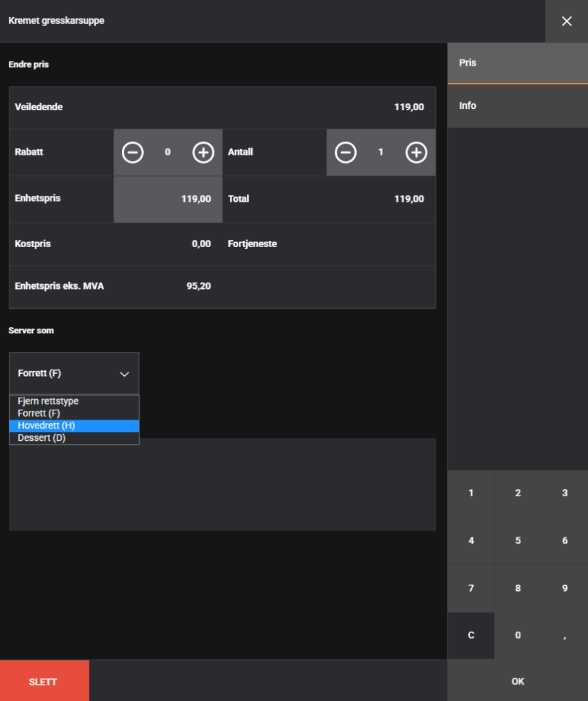588x701 pixels.
Task: Decrease the Rabatt value with minus icon
Action: pos(133,153)
